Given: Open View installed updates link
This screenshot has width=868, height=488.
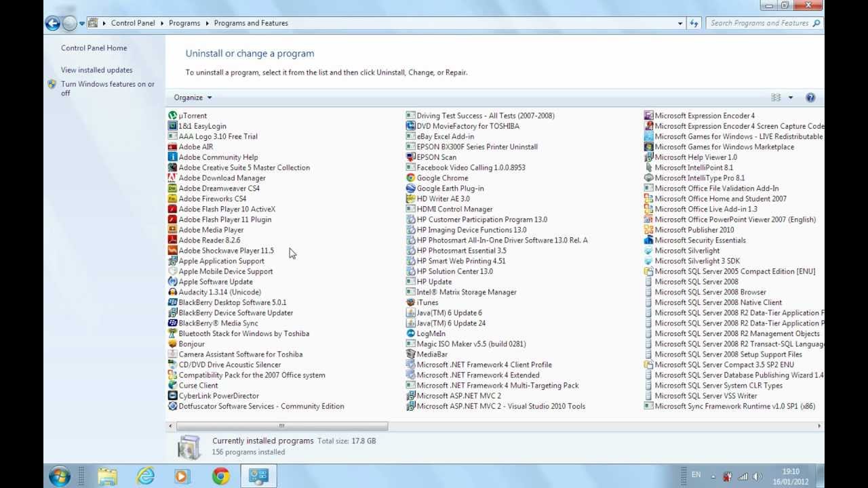Looking at the screenshot, I should tap(97, 70).
